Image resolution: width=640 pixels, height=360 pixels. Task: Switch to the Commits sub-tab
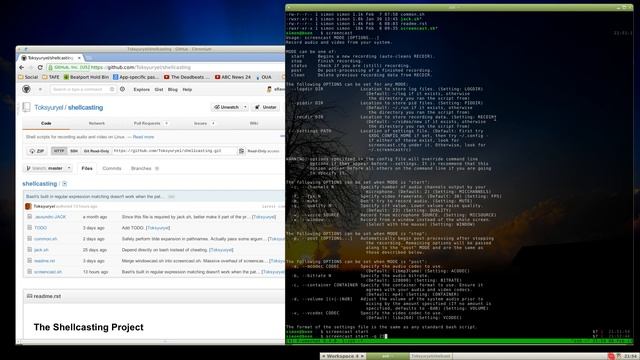112,168
